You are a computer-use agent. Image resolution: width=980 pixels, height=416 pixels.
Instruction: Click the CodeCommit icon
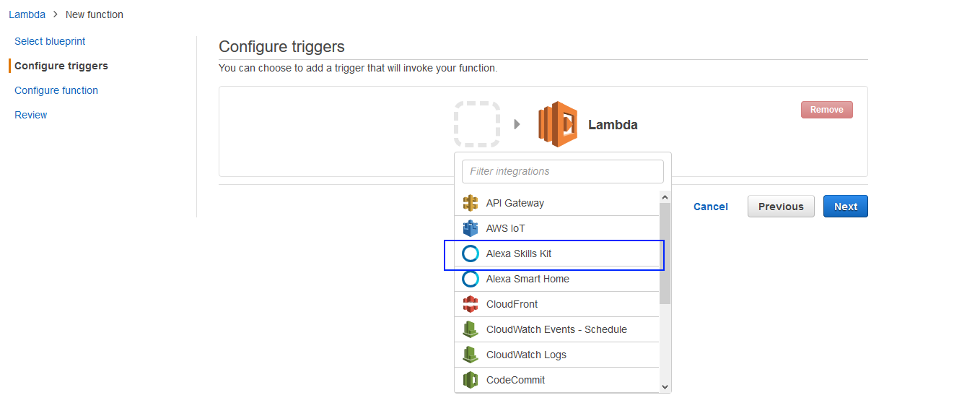471,380
